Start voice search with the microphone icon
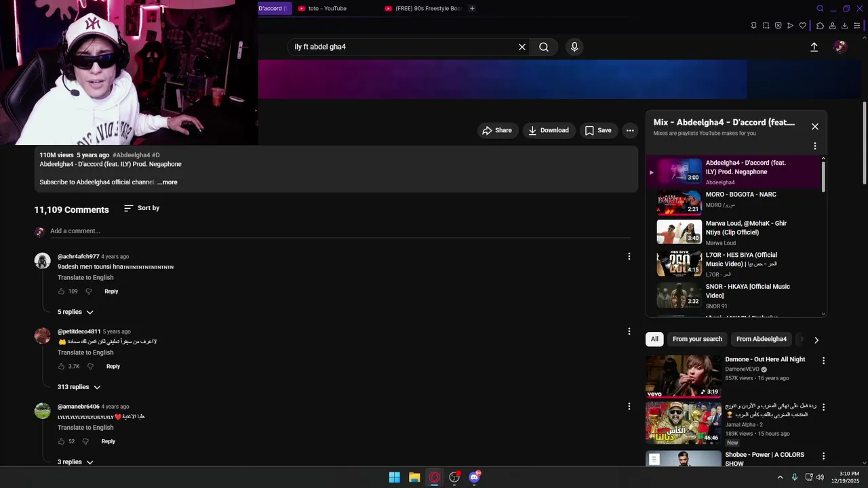Screen dimensions: 868x488 click(x=574, y=47)
